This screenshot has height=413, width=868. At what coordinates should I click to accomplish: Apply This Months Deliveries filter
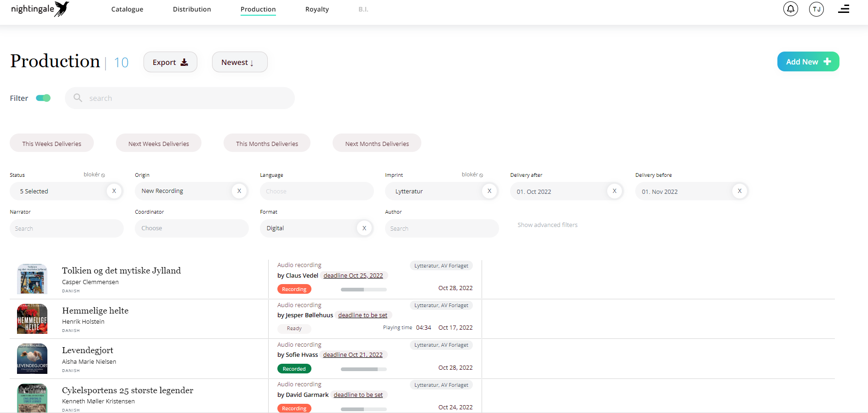tap(267, 143)
